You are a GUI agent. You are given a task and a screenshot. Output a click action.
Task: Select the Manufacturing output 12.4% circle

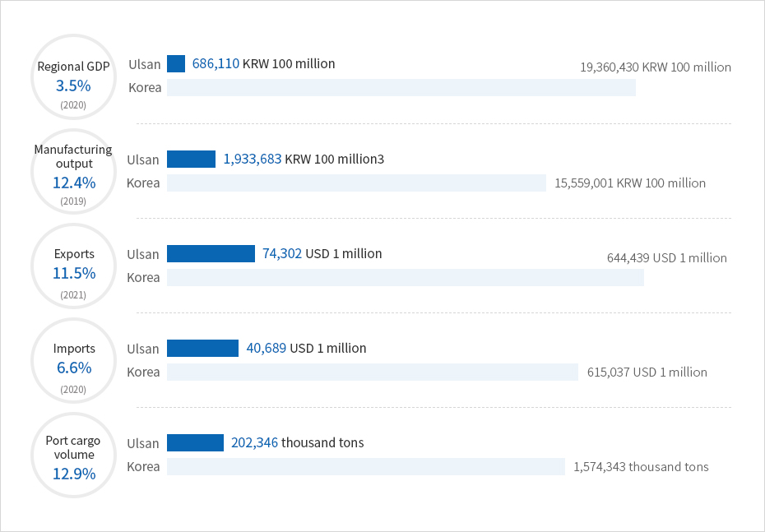coord(74,171)
